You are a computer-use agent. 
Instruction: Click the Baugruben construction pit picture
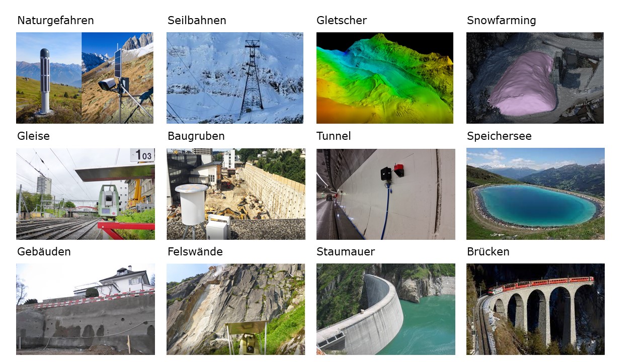coord(236,194)
